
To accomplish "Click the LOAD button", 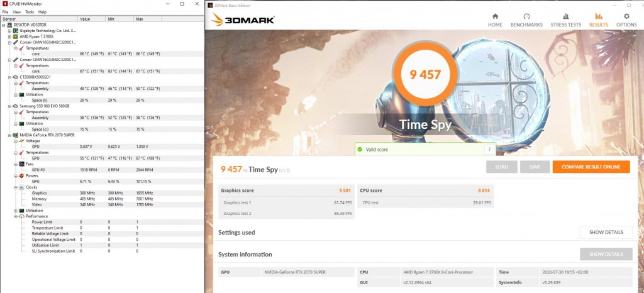I will tap(501, 167).
